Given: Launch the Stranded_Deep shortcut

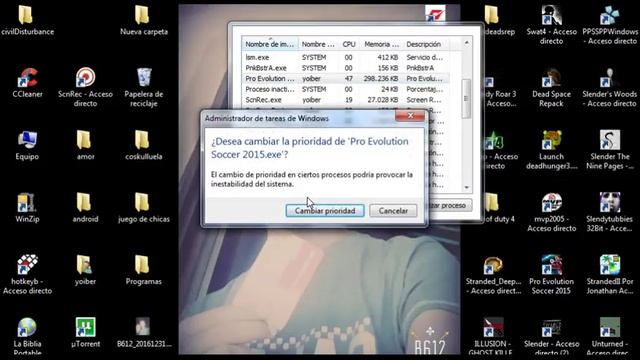Looking at the screenshot, I should [x=493, y=265].
